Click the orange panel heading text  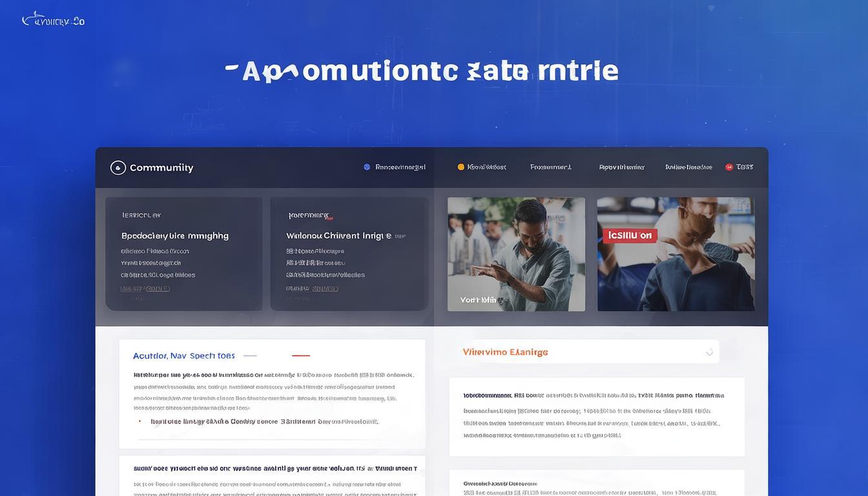tap(505, 352)
